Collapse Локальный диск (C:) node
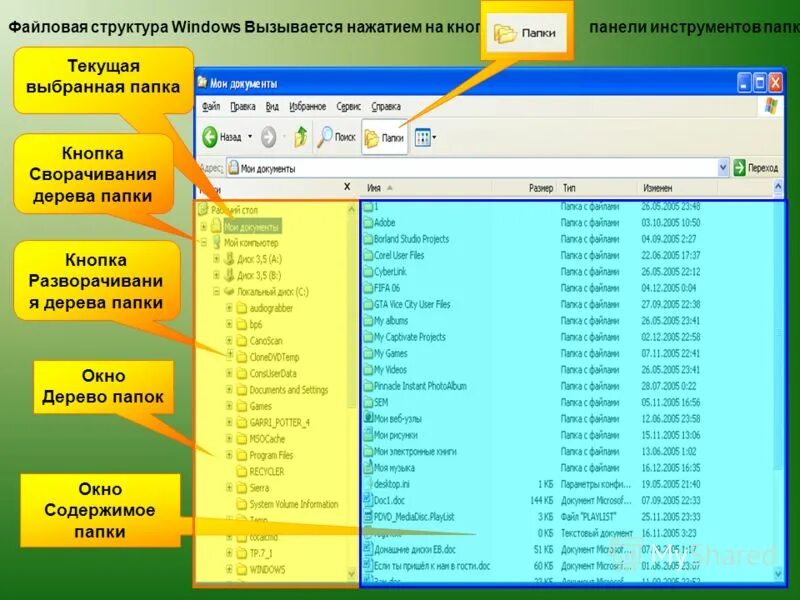Screen dimensions: 800x600 (x=216, y=292)
